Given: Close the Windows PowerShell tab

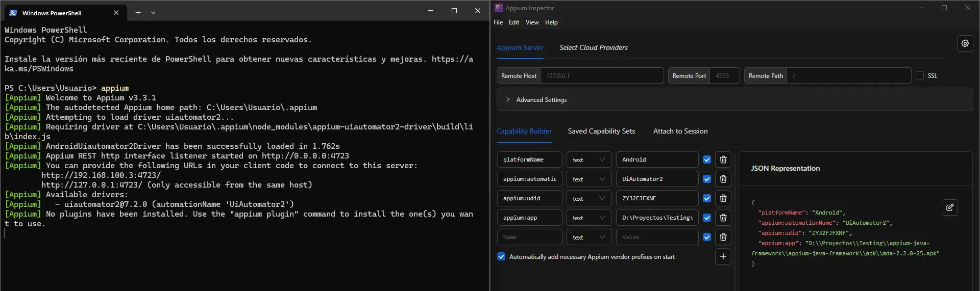Looking at the screenshot, I should click(x=116, y=13).
